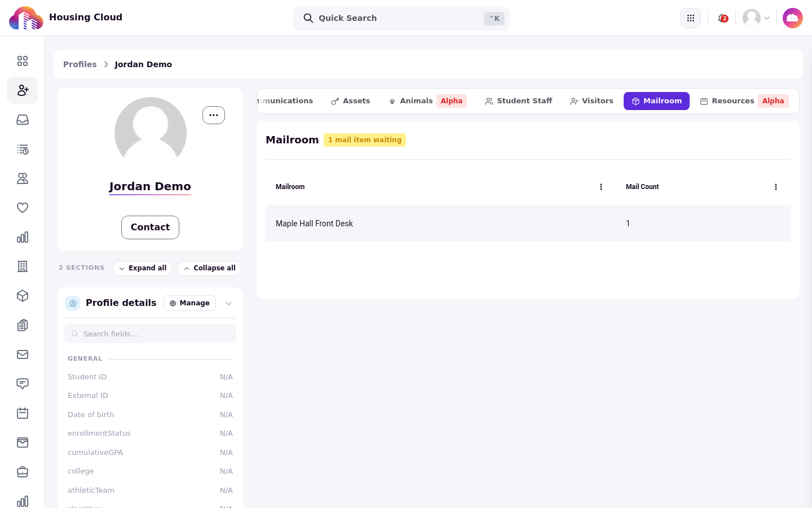812x508 pixels.
Task: Click the Housing Cloud logo
Action: coord(26,18)
